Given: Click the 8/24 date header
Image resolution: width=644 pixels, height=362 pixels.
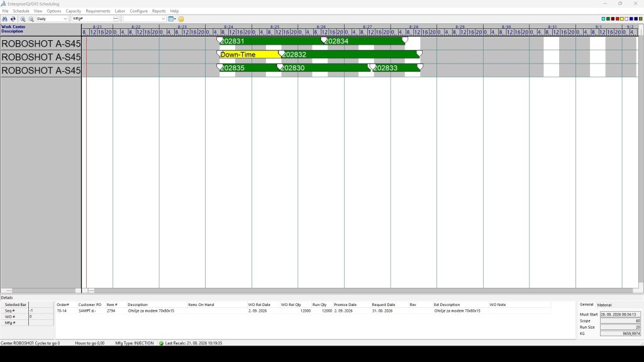Looking at the screenshot, I should (228, 26).
